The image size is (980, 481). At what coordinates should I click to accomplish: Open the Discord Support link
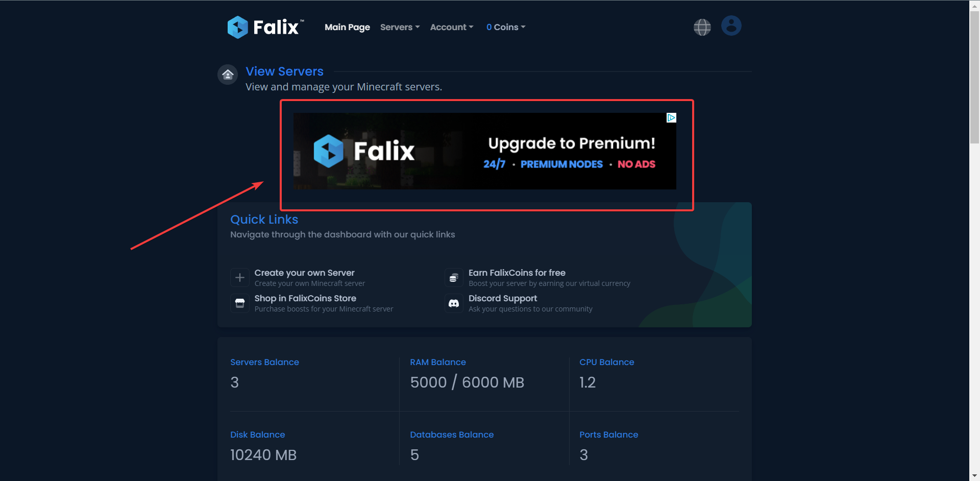(x=502, y=298)
